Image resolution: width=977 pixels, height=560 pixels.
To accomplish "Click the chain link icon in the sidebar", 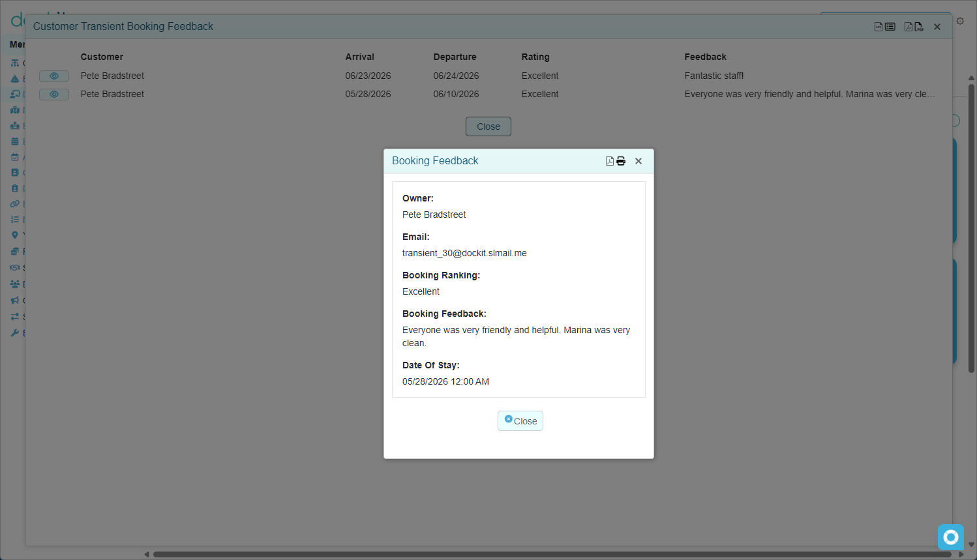I will [15, 204].
